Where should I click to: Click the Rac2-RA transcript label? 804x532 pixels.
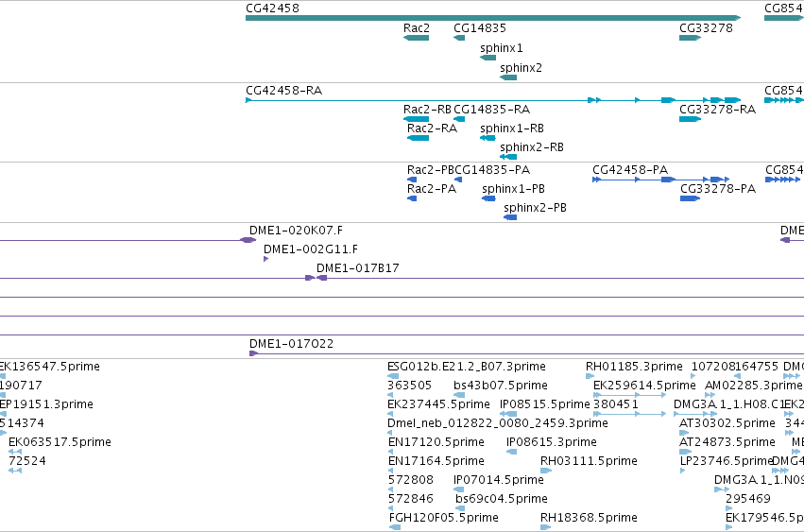click(432, 129)
